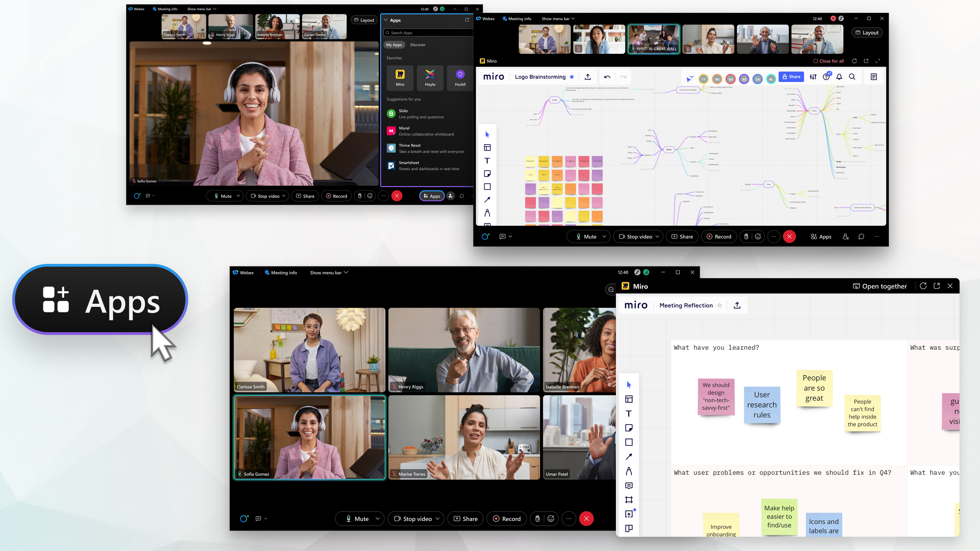
Task: Toggle Stop Video in top Webex window
Action: point(266,196)
